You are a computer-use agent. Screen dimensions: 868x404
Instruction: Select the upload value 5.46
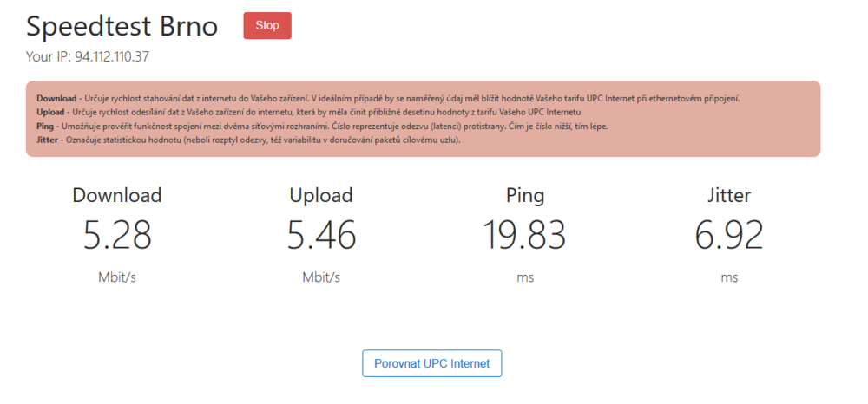(321, 235)
